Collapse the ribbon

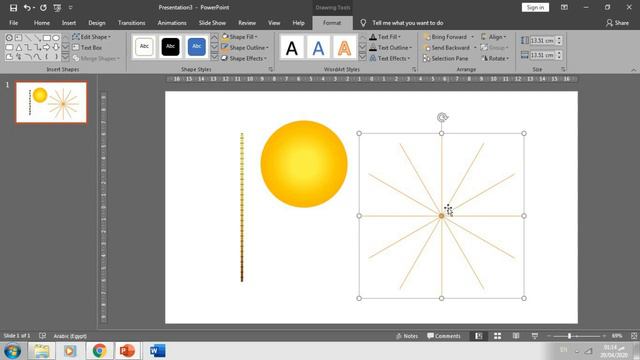point(633,70)
